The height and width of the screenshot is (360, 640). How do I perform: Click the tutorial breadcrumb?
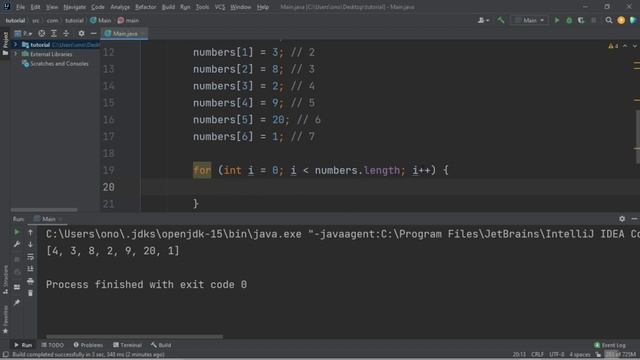tap(15, 20)
